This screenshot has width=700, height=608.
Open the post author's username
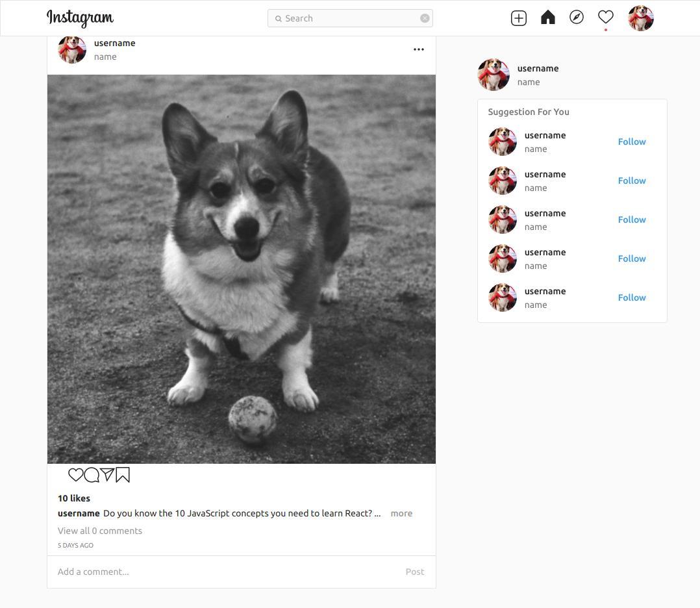115,43
